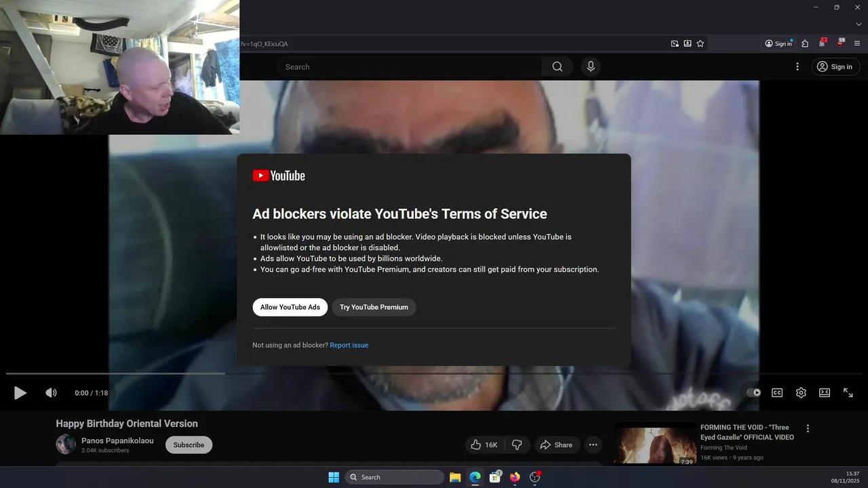The width and height of the screenshot is (868, 488).
Task: Enter full screen with the expand icon
Action: [848, 392]
